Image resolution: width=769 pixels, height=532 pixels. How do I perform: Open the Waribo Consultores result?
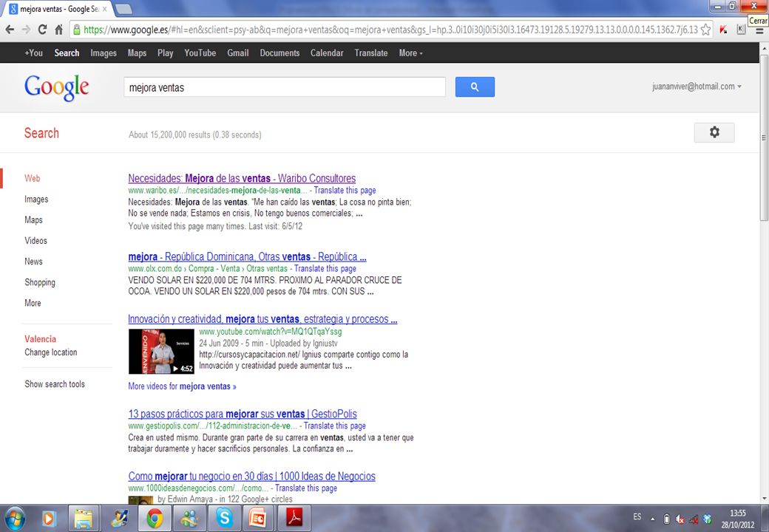(x=242, y=178)
